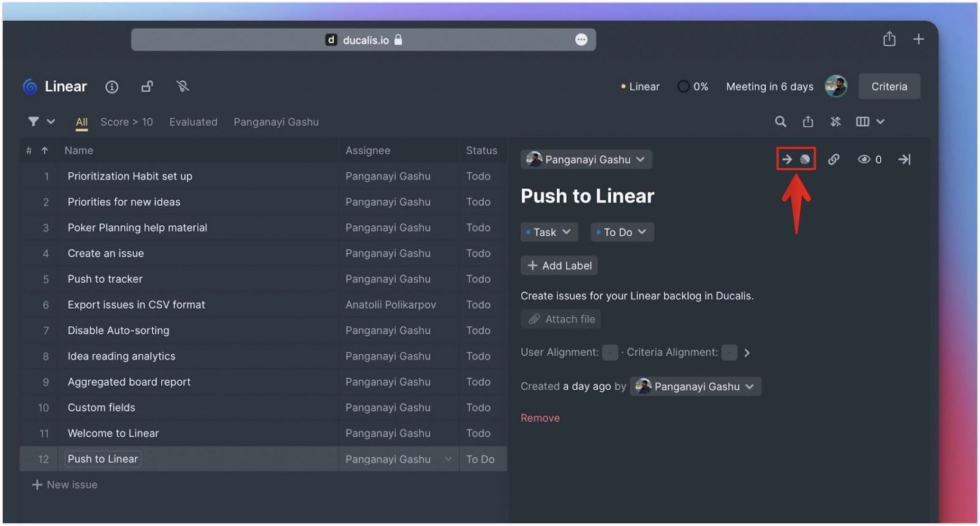Image resolution: width=980 pixels, height=526 pixels.
Task: Open the Create an issue row
Action: pyautogui.click(x=105, y=254)
